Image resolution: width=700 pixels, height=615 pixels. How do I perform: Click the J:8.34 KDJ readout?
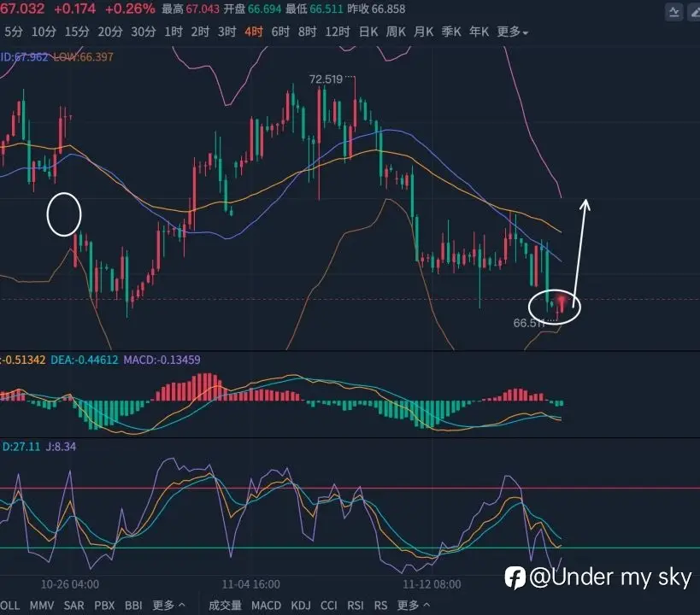point(61,446)
